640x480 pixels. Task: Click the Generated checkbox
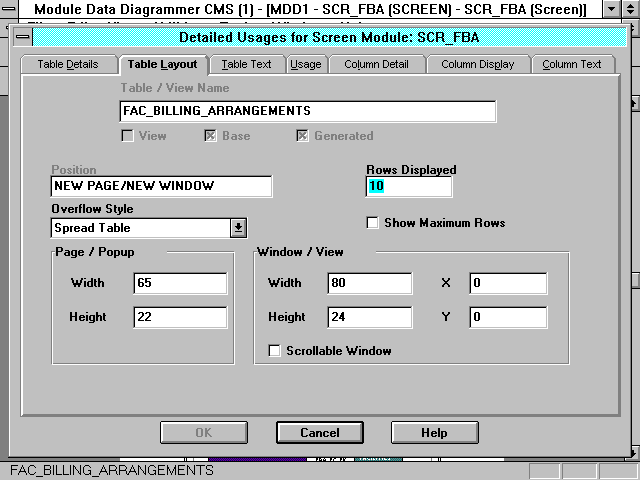click(302, 136)
